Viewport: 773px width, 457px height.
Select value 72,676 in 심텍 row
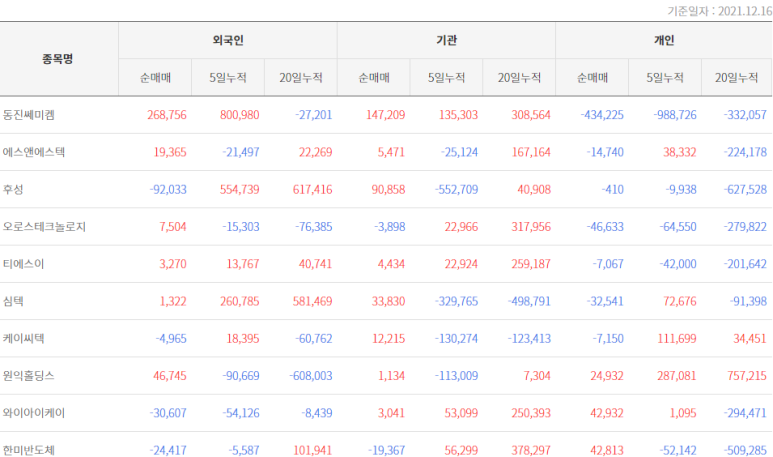(680, 301)
